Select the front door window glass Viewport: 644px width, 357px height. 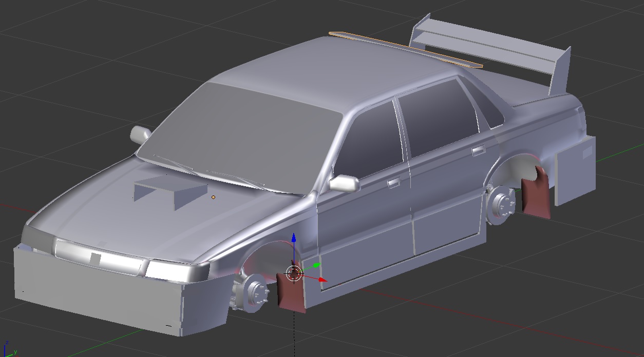[370, 138]
